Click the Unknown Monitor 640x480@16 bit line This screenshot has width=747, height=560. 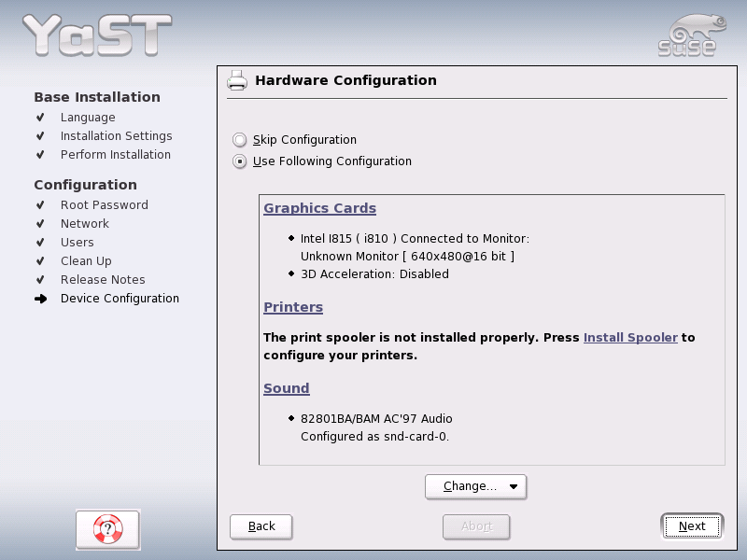tap(407, 256)
